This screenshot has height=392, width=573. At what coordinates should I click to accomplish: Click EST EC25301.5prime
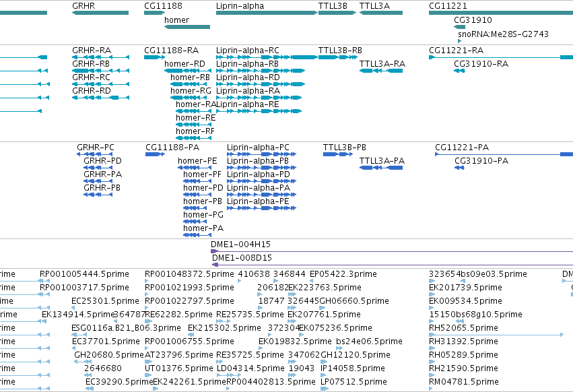(x=105, y=301)
